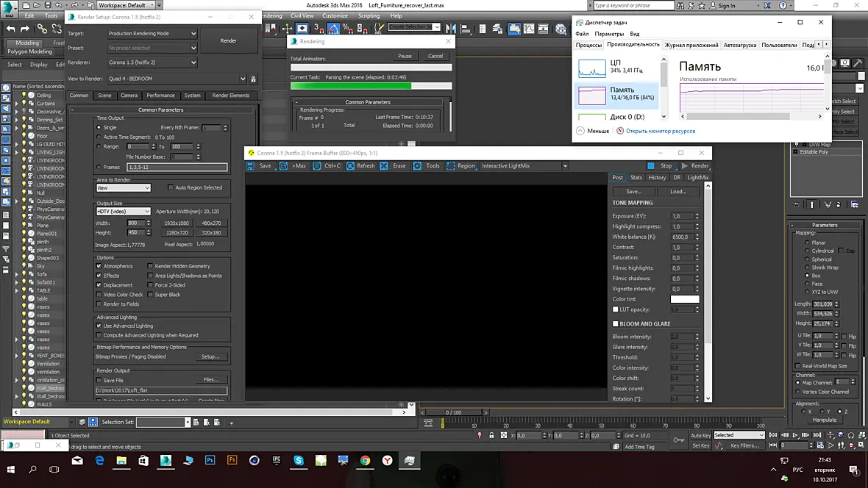Click Load... in Frame Buffer Post tab
868x488 pixels.
[678, 191]
